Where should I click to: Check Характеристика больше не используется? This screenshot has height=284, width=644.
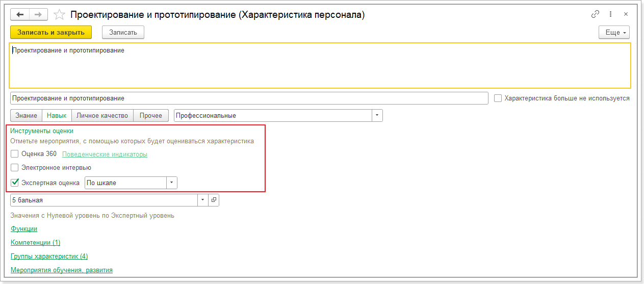tap(499, 98)
